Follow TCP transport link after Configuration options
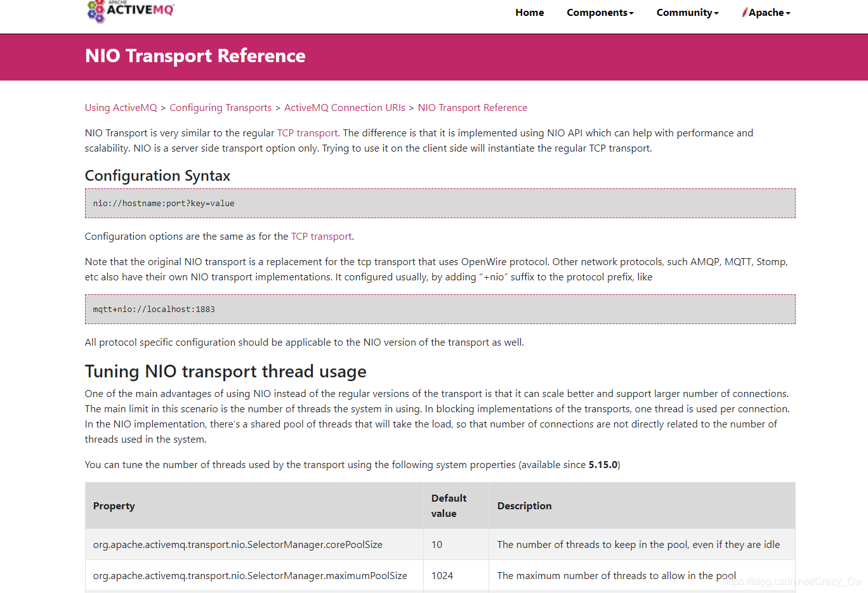The width and height of the screenshot is (868, 593). point(322,237)
